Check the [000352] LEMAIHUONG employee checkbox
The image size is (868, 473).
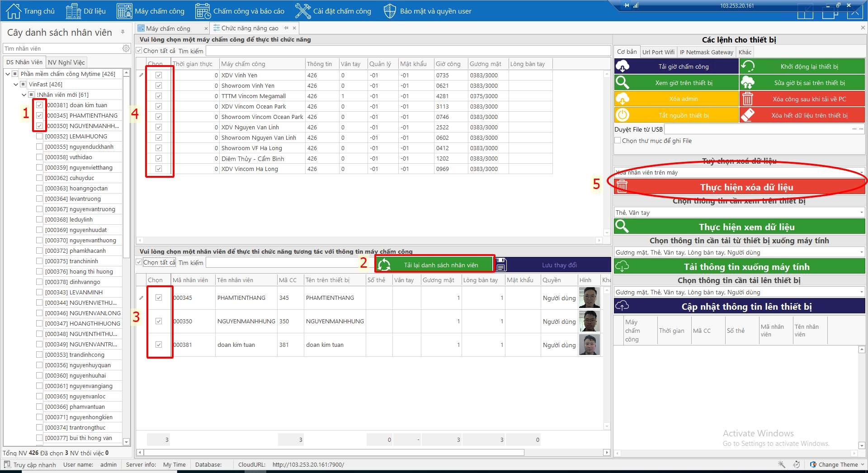pos(39,136)
